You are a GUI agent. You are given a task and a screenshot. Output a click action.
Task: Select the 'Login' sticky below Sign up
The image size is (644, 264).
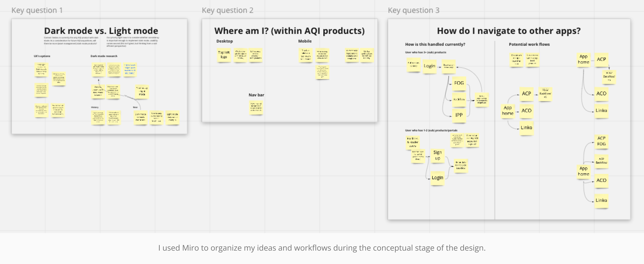point(437,178)
